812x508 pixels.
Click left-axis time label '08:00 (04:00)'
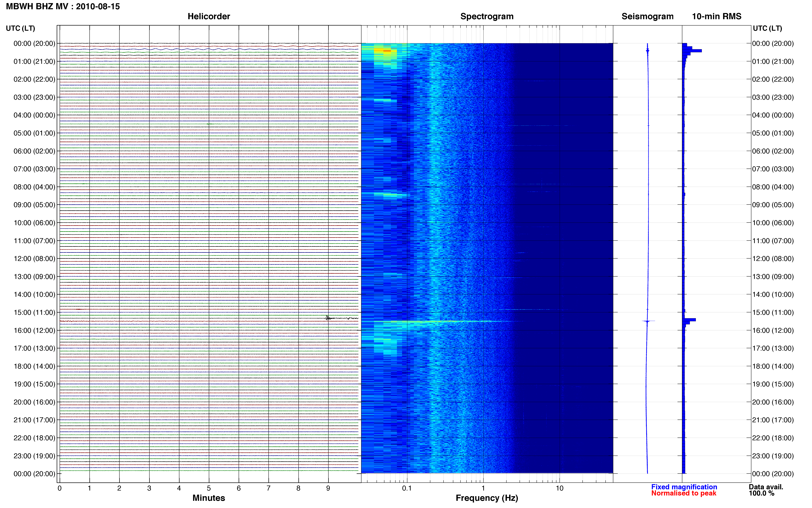[x=34, y=187]
